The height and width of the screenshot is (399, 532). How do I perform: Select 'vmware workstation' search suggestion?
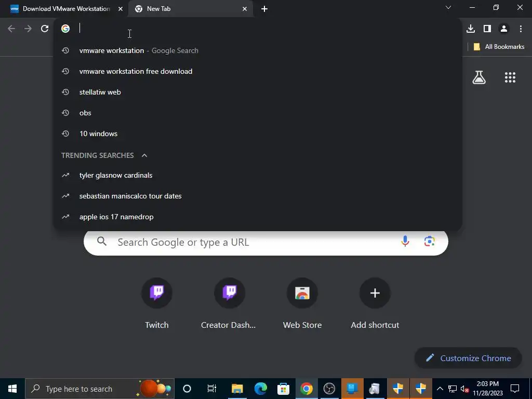[258, 50]
